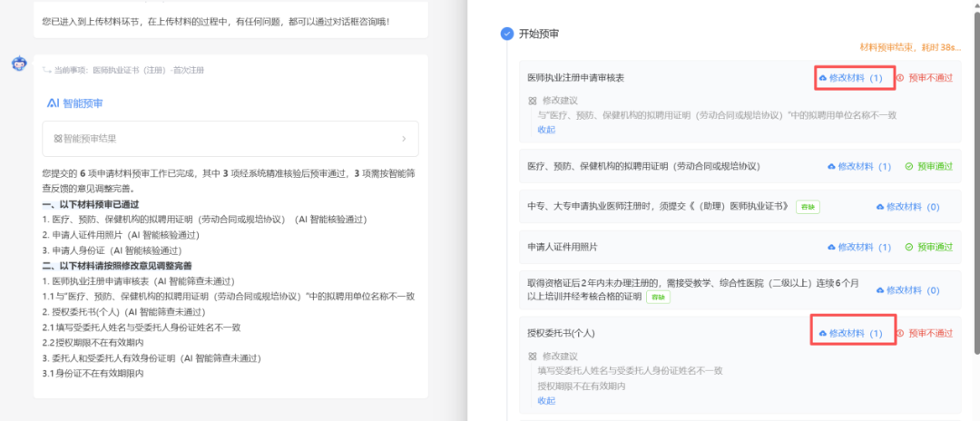Click cloud icon in 取得资格证后2年内 row
The width and height of the screenshot is (980, 421).
(880, 290)
